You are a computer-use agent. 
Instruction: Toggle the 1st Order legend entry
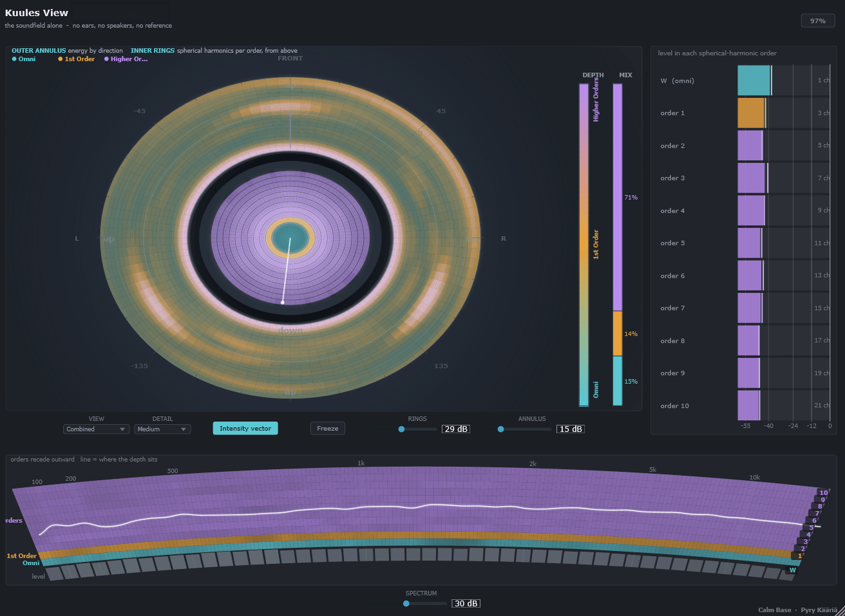pos(76,59)
